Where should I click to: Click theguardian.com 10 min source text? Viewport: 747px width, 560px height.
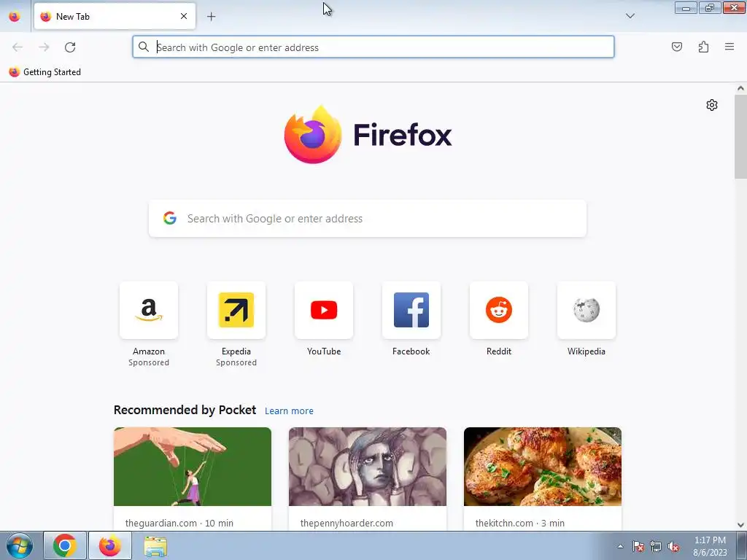click(x=179, y=523)
